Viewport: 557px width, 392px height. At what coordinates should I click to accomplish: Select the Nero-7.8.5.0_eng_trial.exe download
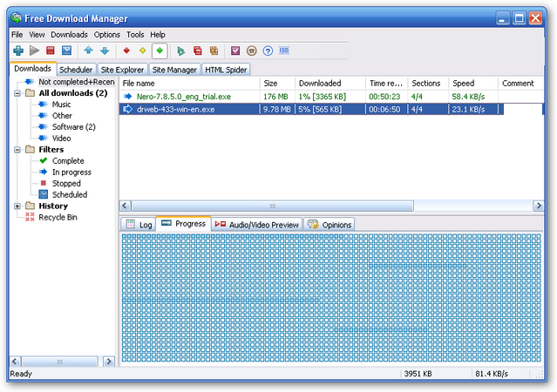331,97
